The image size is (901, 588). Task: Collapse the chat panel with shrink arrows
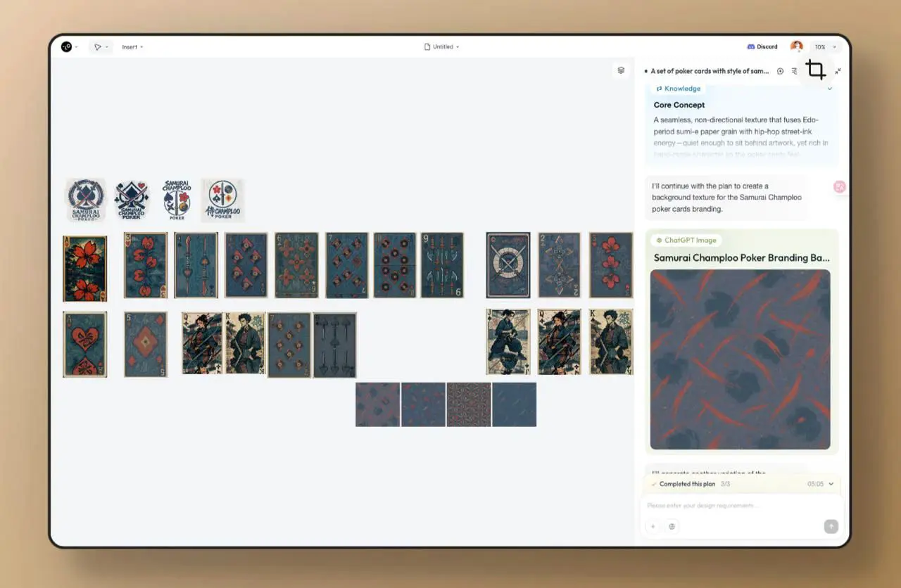point(838,71)
